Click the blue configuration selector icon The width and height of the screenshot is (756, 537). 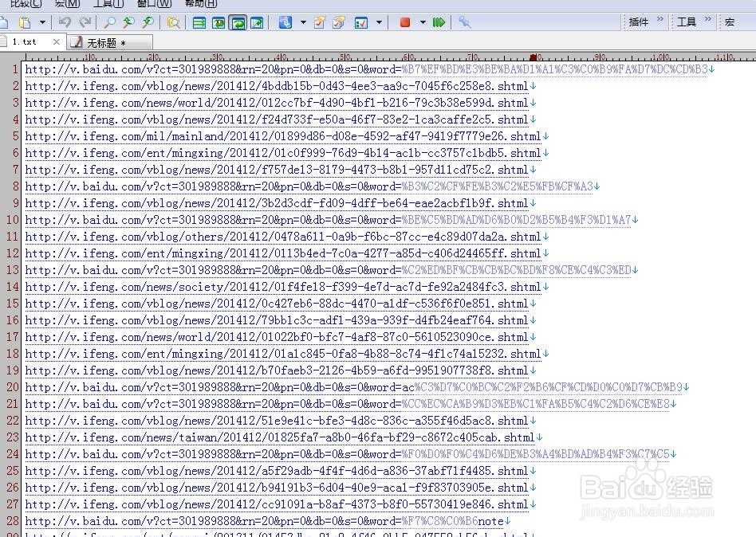(x=285, y=22)
